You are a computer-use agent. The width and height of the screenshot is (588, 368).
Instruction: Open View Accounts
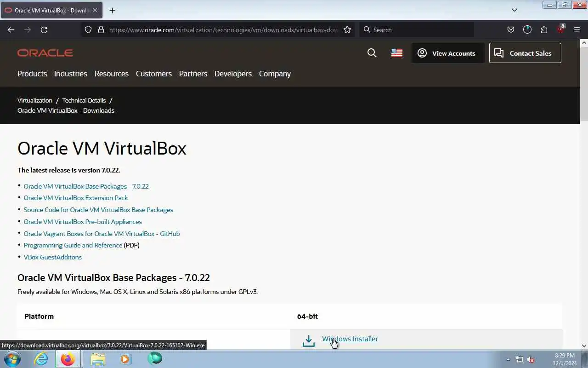[x=448, y=53]
